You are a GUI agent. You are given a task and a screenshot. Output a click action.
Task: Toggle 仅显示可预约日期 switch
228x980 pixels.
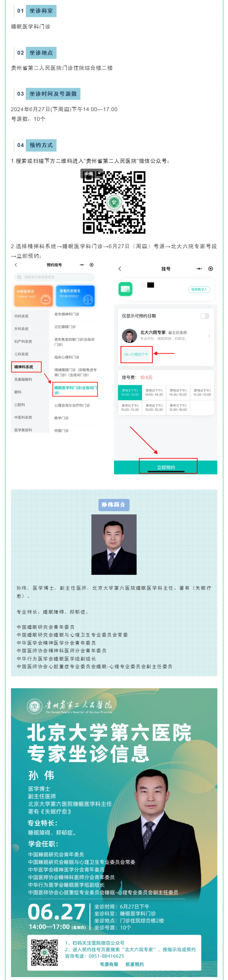[205, 316]
